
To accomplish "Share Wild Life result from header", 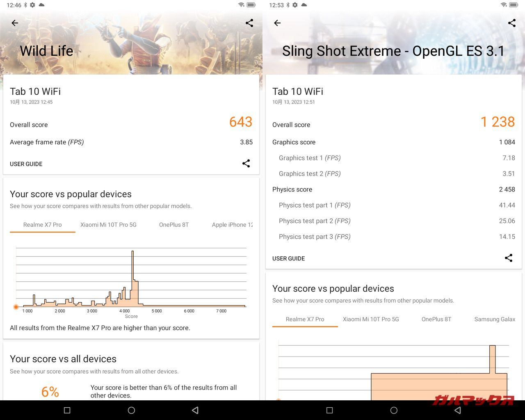I will point(249,23).
